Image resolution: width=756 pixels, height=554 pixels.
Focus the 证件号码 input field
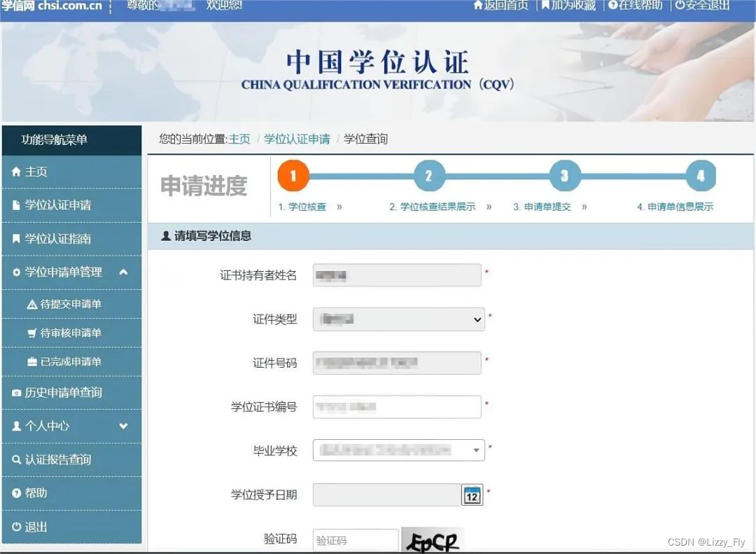(x=397, y=363)
